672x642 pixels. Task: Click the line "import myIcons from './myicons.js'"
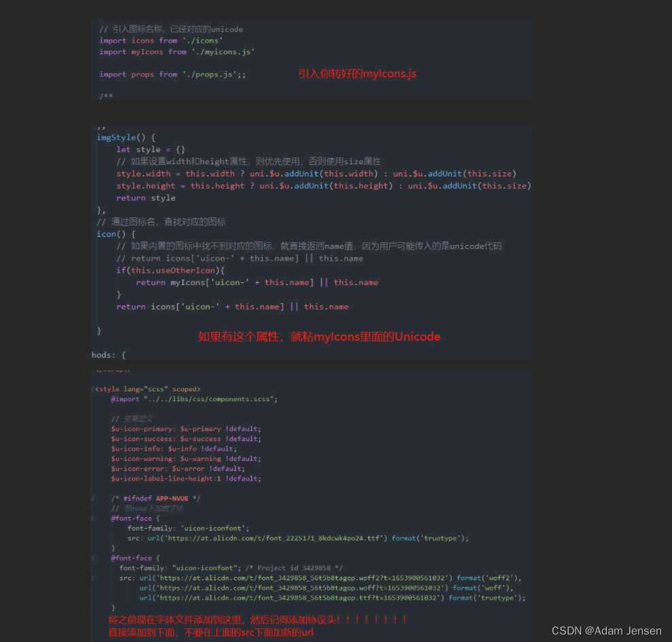point(177,52)
